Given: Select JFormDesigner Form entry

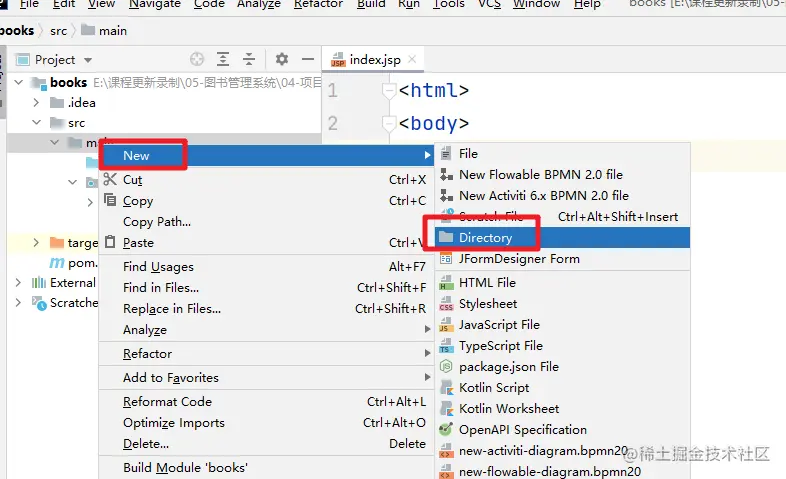Looking at the screenshot, I should (562, 259).
